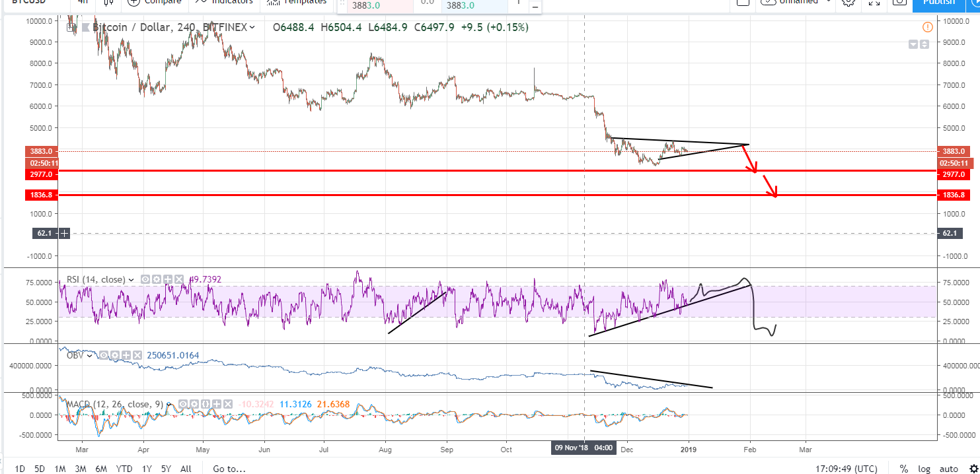
Task: Toggle the auto scale button
Action: tap(948, 469)
